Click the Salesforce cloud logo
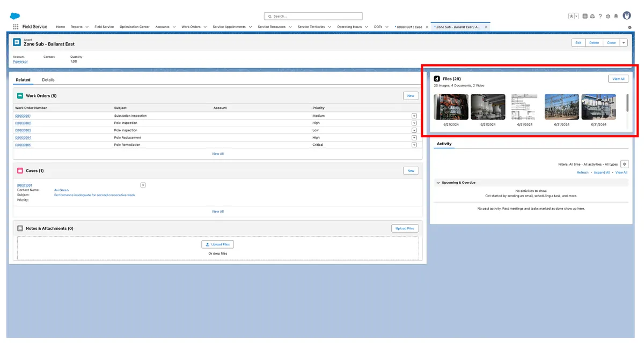The width and height of the screenshot is (644, 343). click(15, 16)
